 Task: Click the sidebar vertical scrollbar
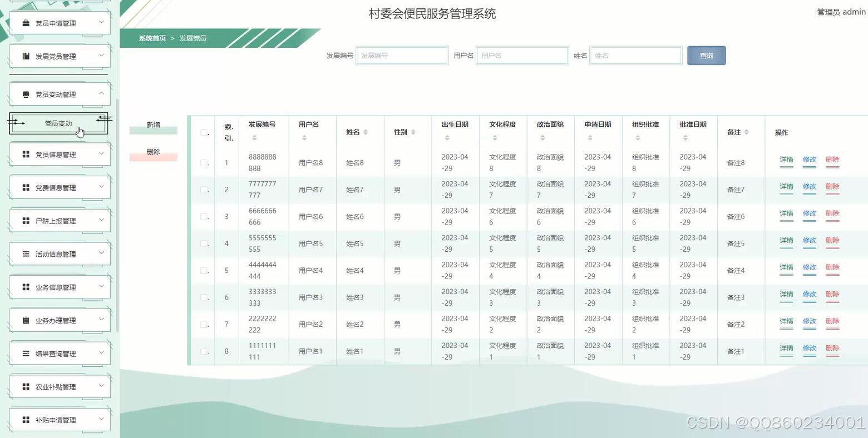pos(117,216)
